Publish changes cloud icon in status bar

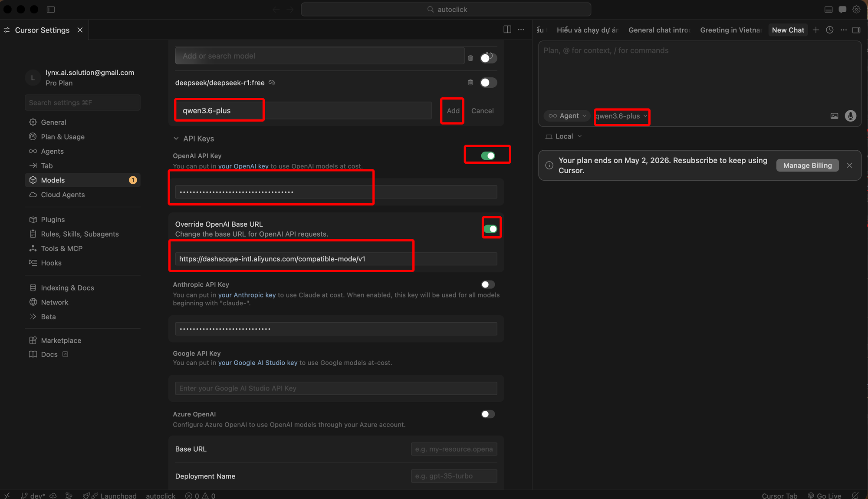coord(53,496)
